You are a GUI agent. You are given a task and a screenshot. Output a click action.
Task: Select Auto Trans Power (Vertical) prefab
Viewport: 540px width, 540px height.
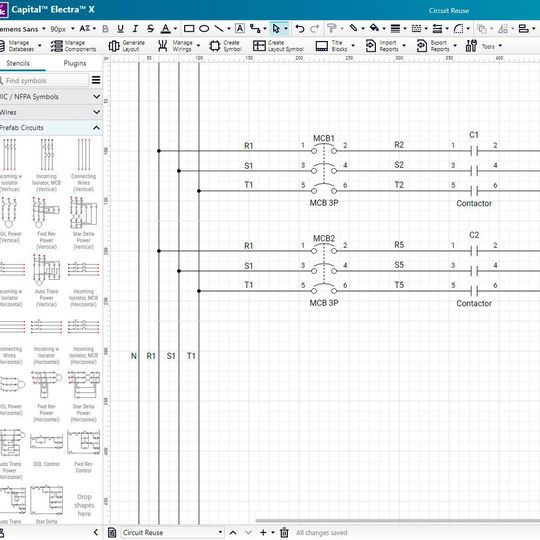coord(46,280)
